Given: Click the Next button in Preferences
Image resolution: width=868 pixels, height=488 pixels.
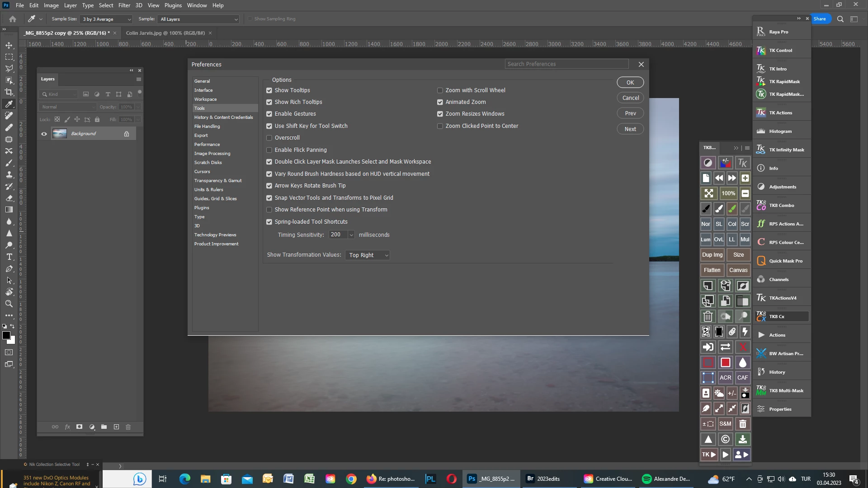Looking at the screenshot, I should (630, 129).
